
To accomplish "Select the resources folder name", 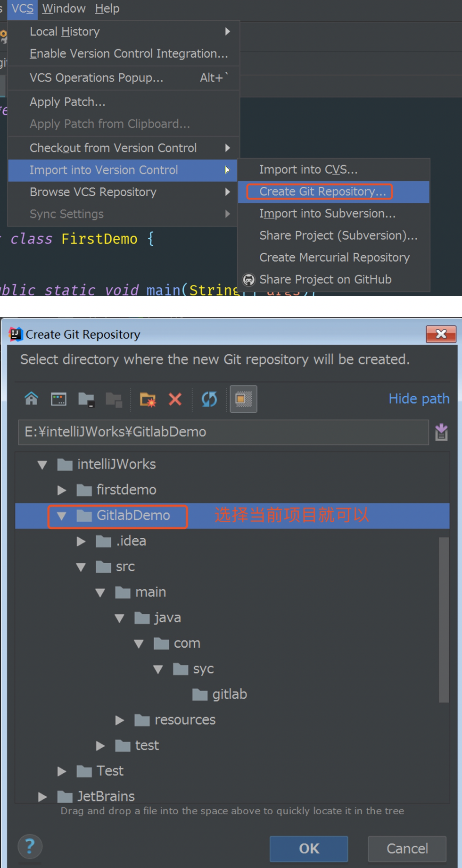I will click(x=185, y=720).
